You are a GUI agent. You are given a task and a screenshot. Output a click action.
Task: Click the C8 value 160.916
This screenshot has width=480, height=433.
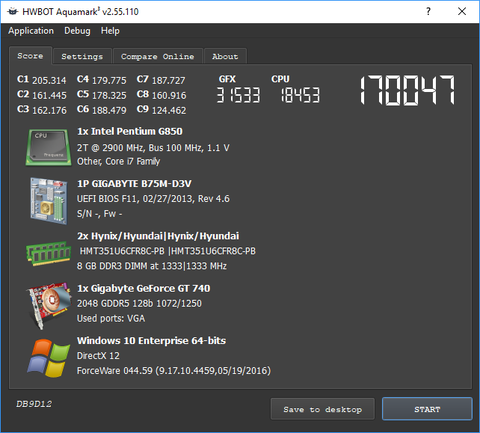[x=169, y=95]
